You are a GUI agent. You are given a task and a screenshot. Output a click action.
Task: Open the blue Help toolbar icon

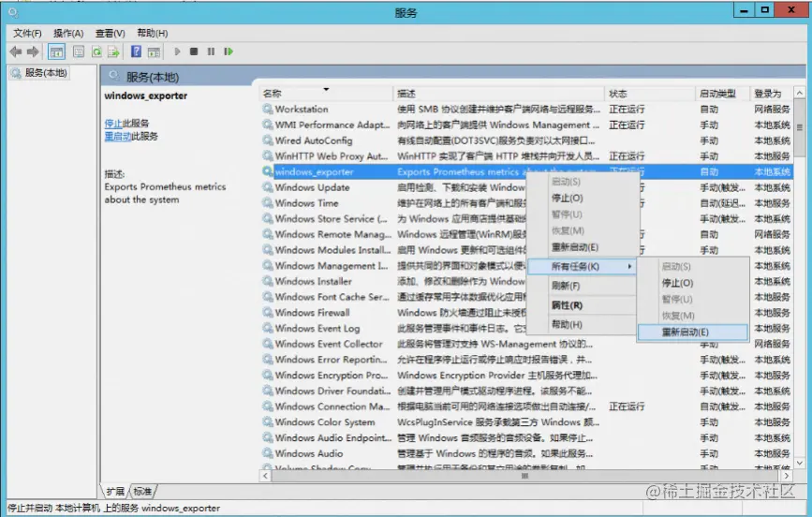136,52
